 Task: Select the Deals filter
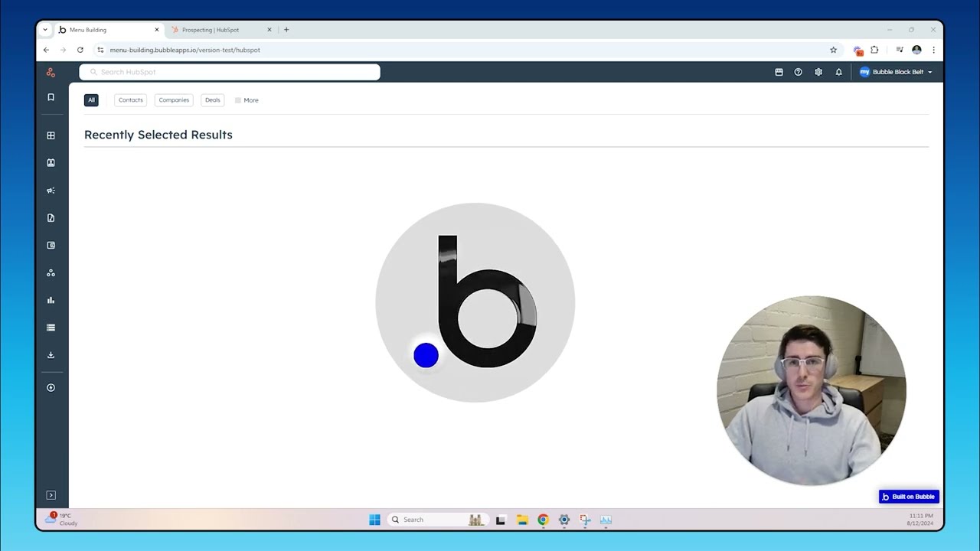click(212, 100)
